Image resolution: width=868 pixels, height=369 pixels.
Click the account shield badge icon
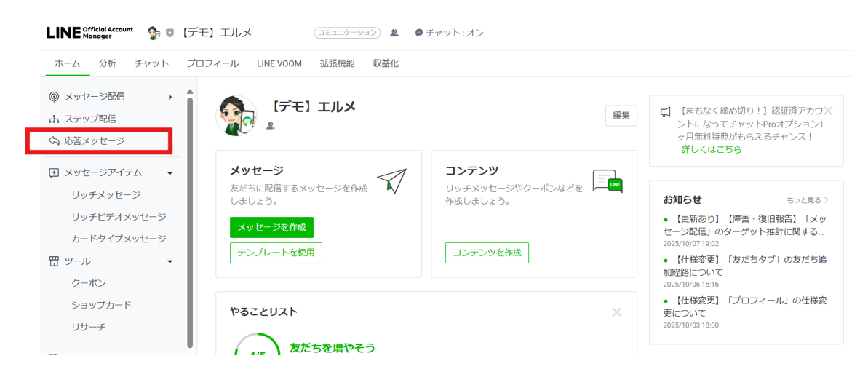click(x=170, y=33)
